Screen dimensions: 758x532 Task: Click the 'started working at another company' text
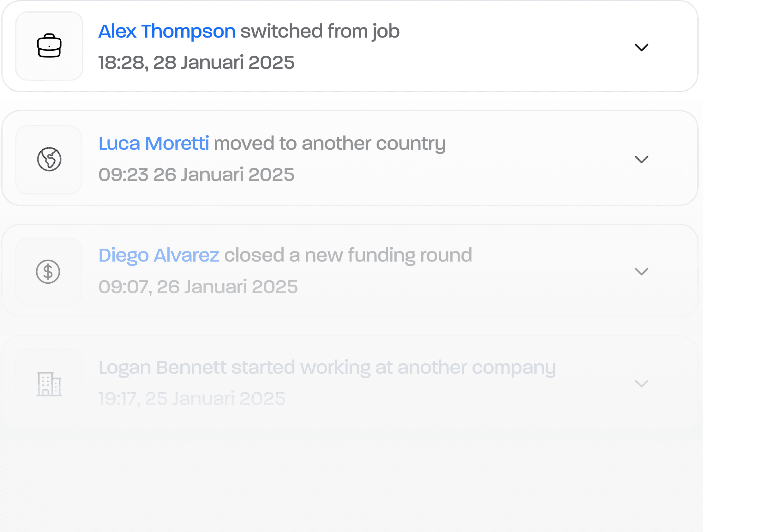tap(394, 367)
